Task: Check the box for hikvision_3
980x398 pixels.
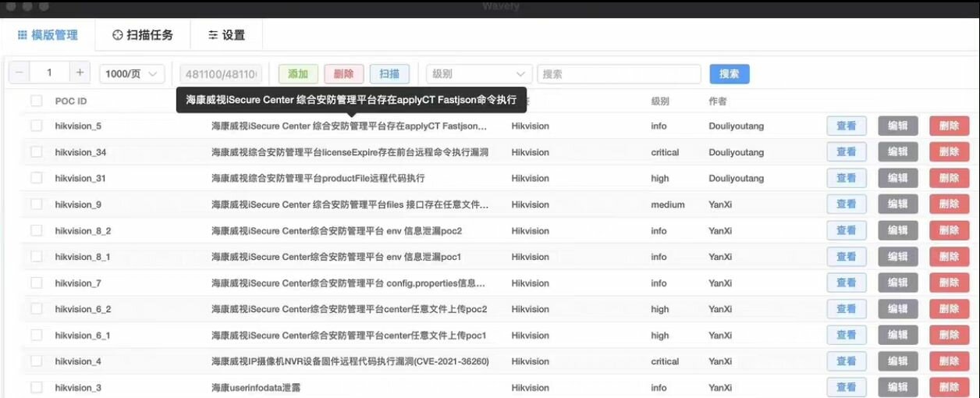Action: pos(37,388)
